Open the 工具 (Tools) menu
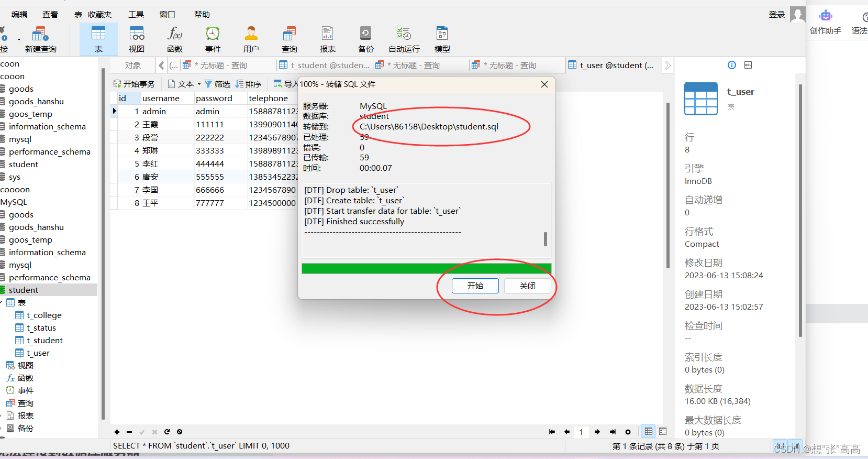The image size is (868, 459). click(136, 14)
